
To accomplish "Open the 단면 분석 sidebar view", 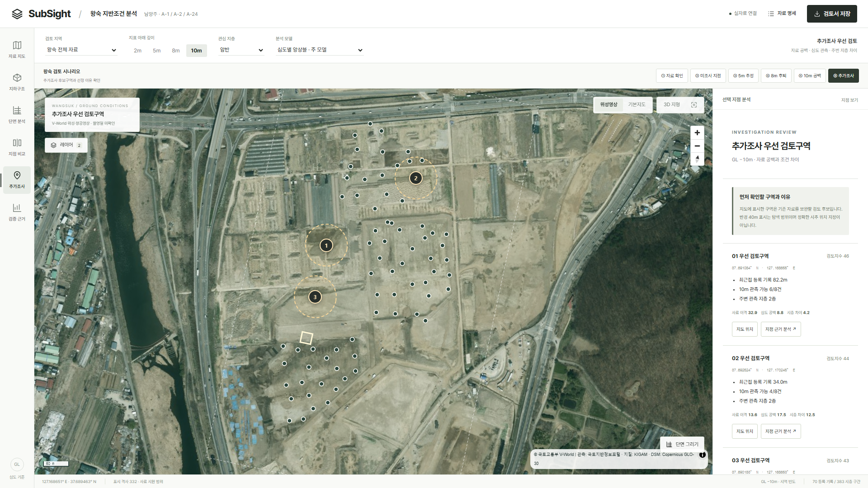I will pos(17,115).
